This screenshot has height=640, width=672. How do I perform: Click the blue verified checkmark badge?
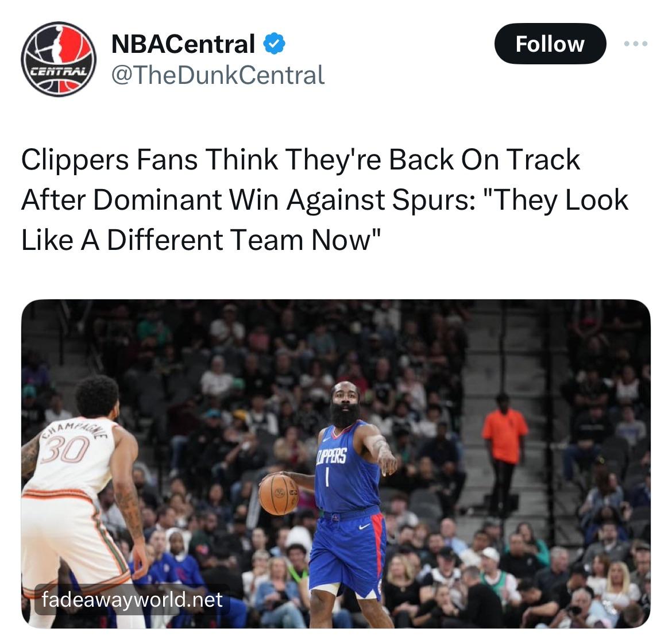pyautogui.click(x=275, y=43)
